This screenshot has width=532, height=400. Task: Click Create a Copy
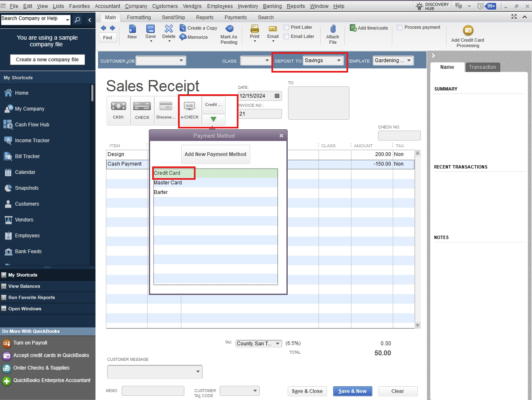pyautogui.click(x=198, y=28)
